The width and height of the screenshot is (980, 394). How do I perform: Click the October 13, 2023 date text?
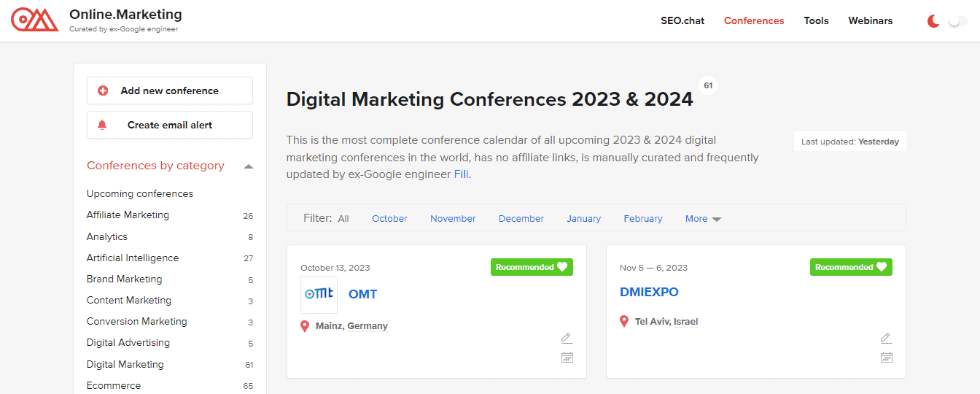click(335, 268)
